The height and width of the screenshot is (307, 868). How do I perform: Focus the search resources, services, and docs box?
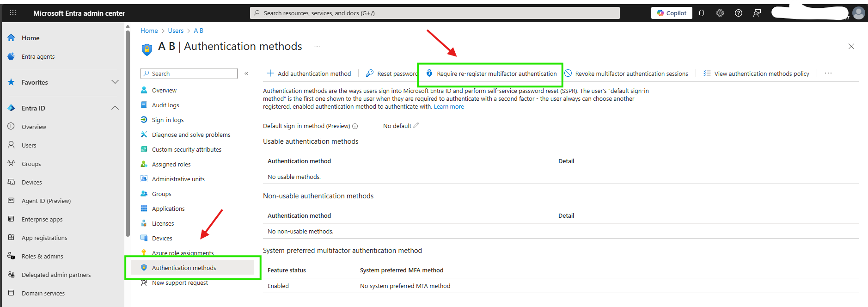tap(435, 13)
